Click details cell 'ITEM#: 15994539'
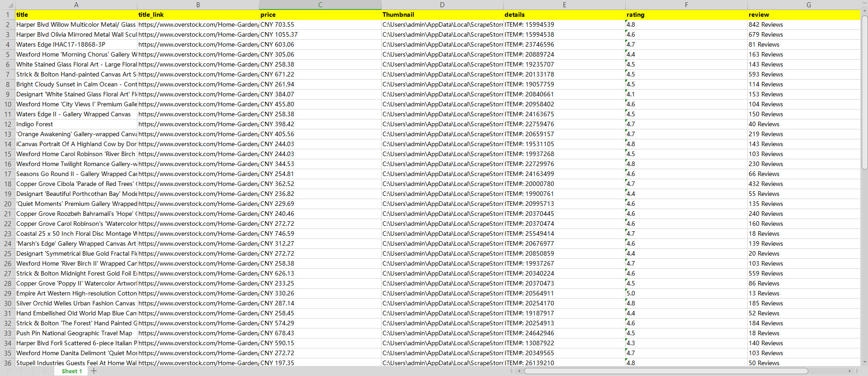Screen dimensions: 868x376 (x=564, y=24)
